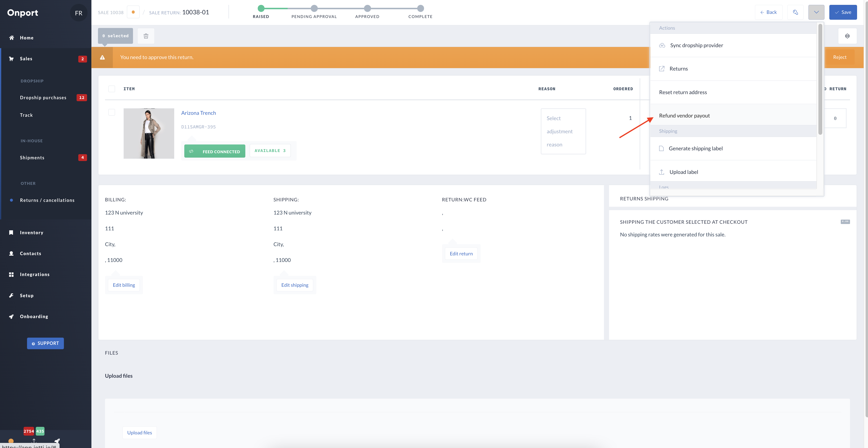Click the Reject button in banner
Screen dimensions: 868x448
(839, 57)
